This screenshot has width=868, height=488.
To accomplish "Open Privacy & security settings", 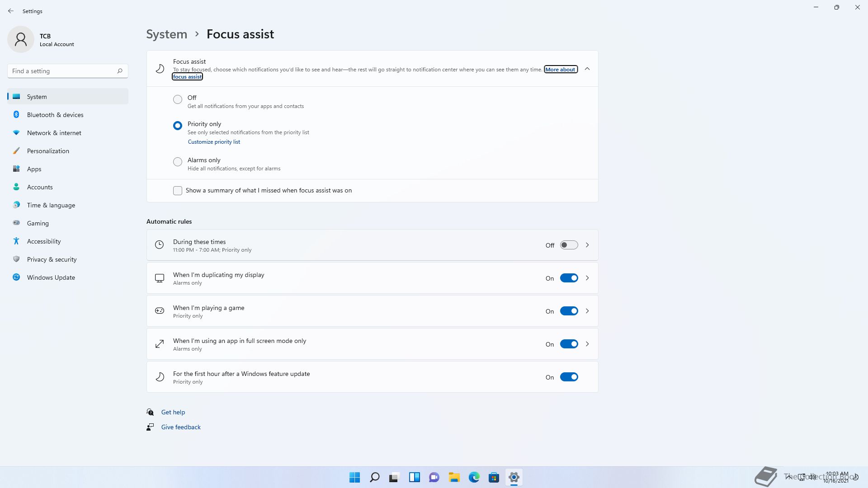I will tap(68, 259).
